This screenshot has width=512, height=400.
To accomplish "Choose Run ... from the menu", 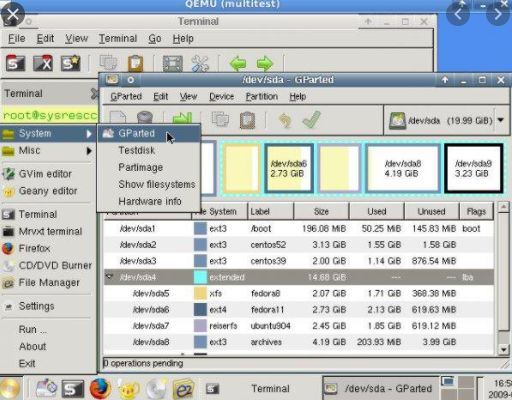I will coord(47,330).
